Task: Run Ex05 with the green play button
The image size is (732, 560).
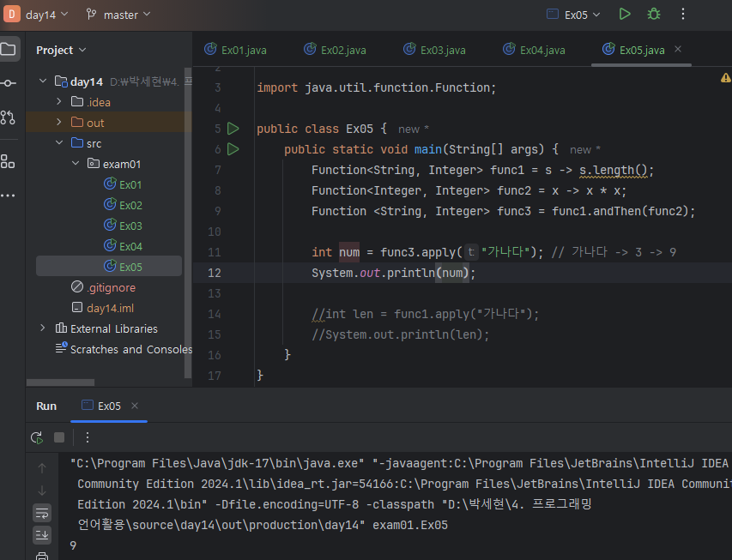Action: 625,14
